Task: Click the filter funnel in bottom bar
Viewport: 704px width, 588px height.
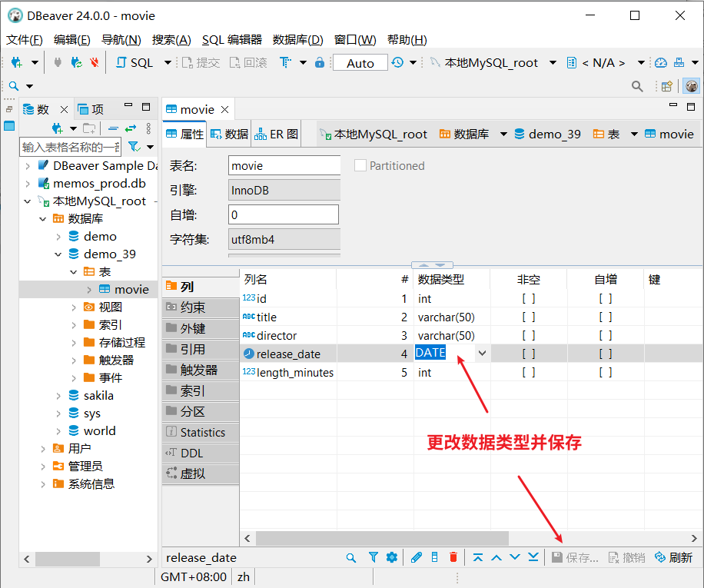Action: [373, 557]
